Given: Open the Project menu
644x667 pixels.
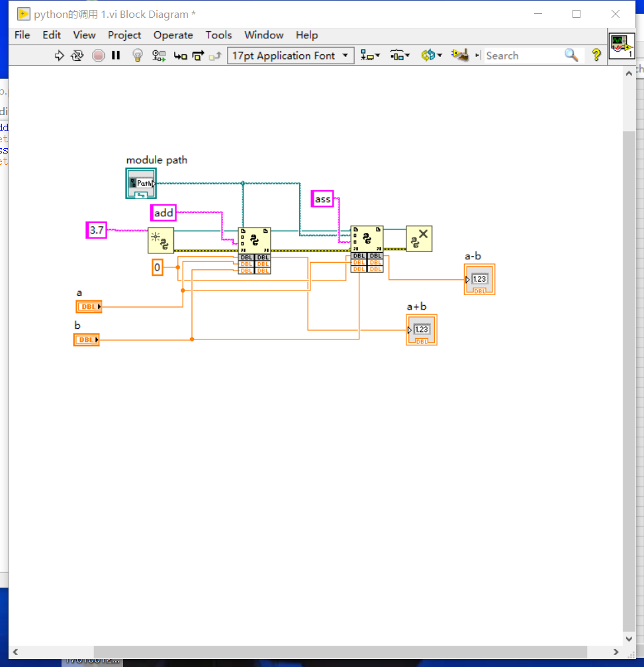Looking at the screenshot, I should click(x=124, y=35).
